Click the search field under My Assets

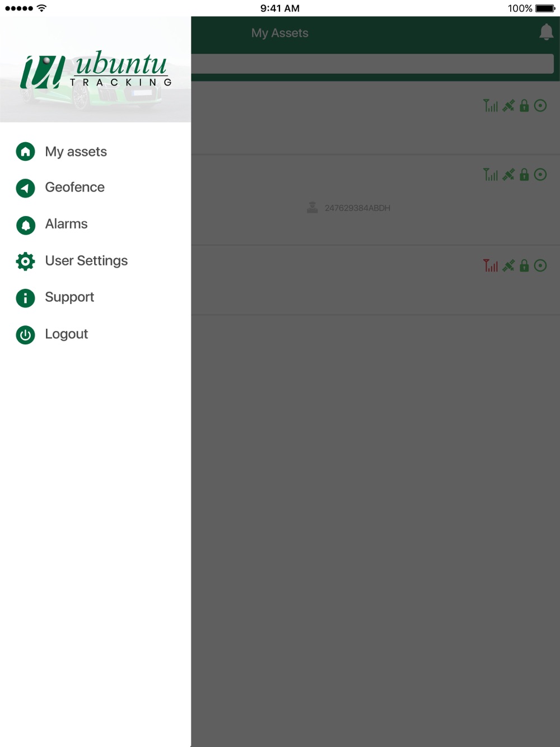pos(372,64)
